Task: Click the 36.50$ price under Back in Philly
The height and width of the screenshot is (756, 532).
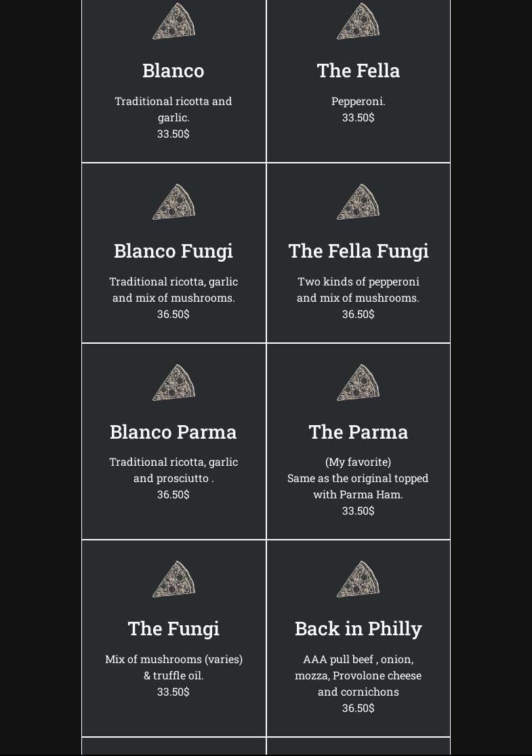Action: pyautogui.click(x=358, y=708)
